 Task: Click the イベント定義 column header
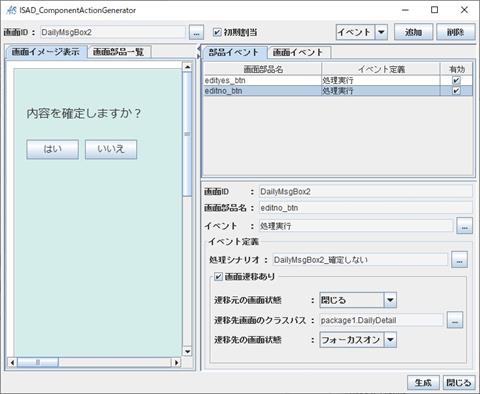tap(381, 69)
